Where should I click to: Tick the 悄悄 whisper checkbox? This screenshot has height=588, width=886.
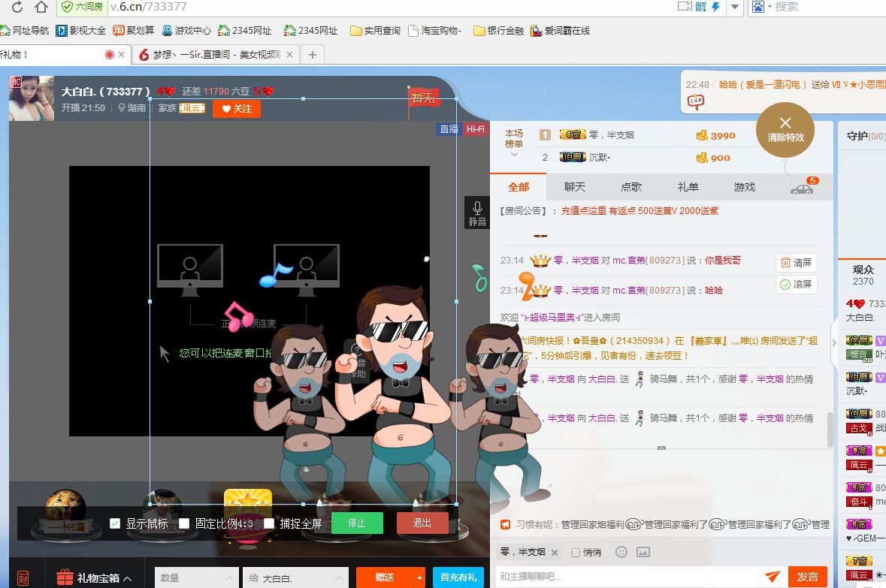click(575, 553)
